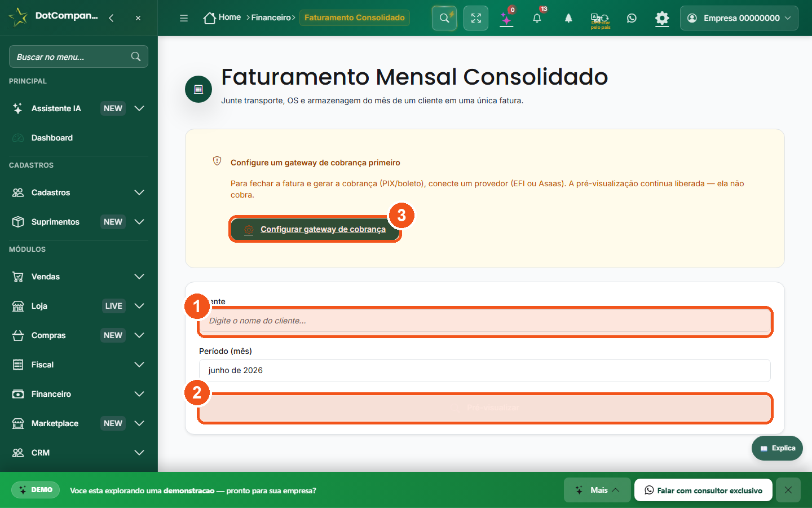The height and width of the screenshot is (508, 812).
Task: Click the Faturamento page invoice icon
Action: 198,89
